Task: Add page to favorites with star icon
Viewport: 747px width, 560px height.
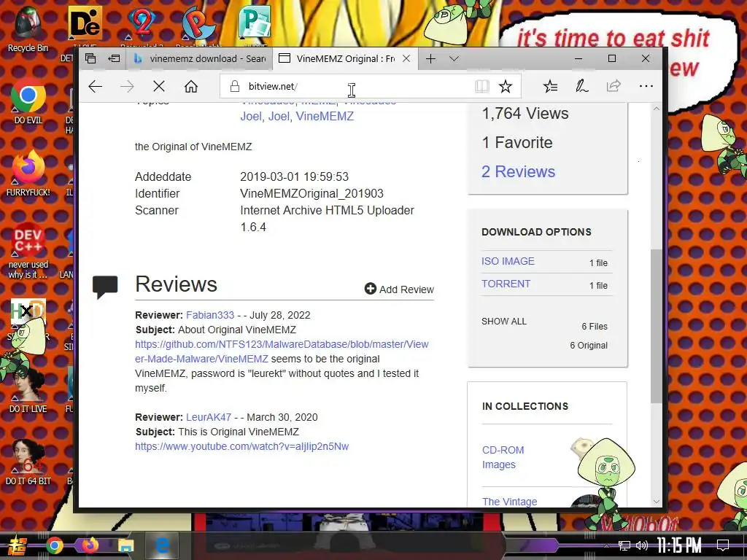Action: pyautogui.click(x=506, y=86)
